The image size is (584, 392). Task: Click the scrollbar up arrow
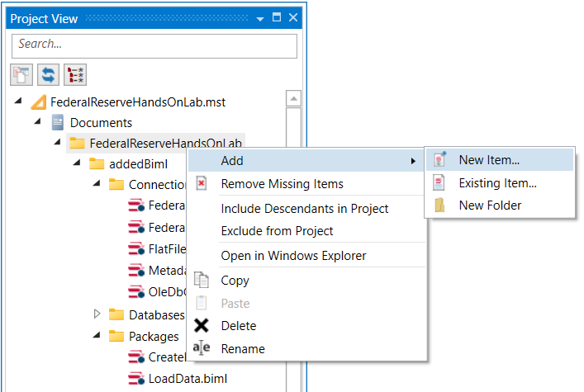click(x=293, y=98)
